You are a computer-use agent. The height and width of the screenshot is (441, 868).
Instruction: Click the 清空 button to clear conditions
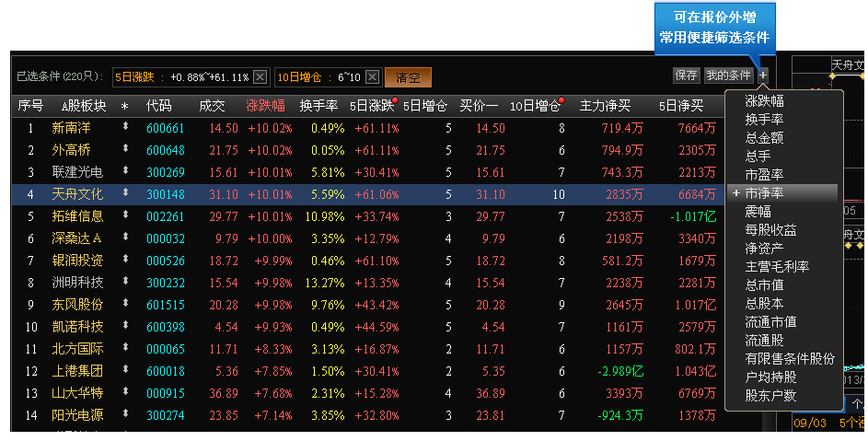(408, 77)
